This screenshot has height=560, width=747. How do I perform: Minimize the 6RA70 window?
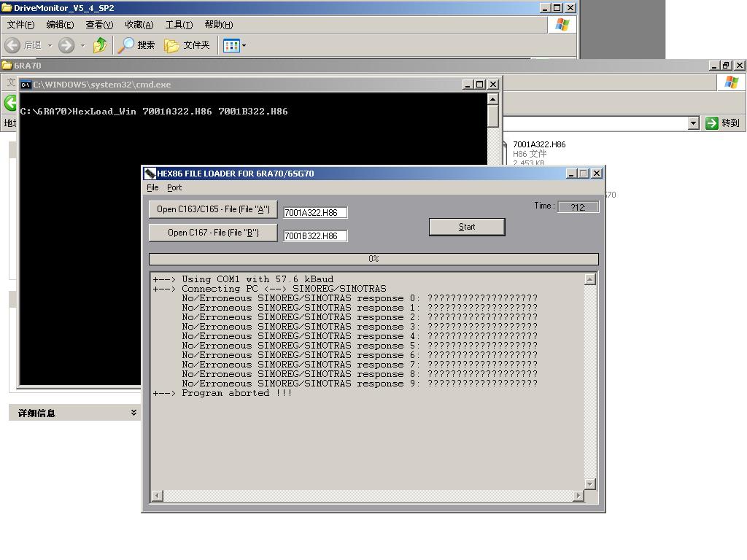[713, 65]
